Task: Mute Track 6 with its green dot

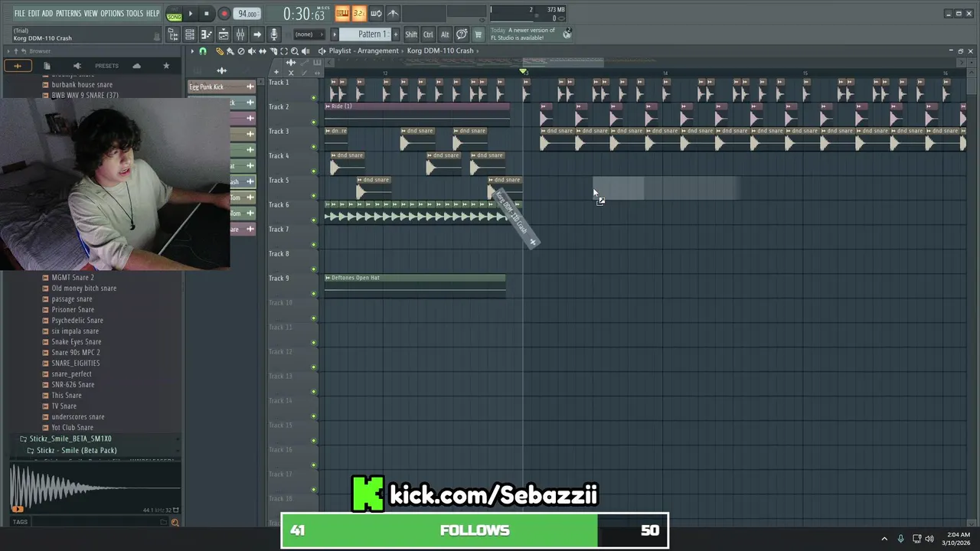Action: pyautogui.click(x=313, y=220)
